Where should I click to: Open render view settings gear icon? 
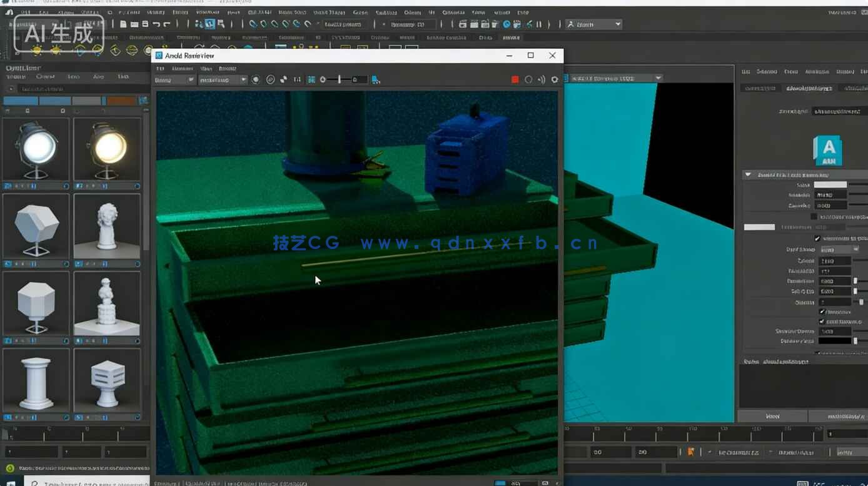coord(554,79)
